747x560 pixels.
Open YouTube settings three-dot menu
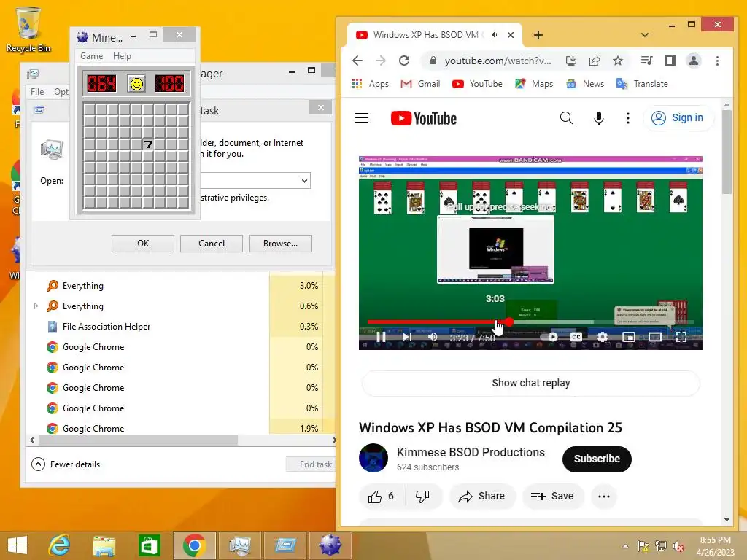click(x=628, y=117)
